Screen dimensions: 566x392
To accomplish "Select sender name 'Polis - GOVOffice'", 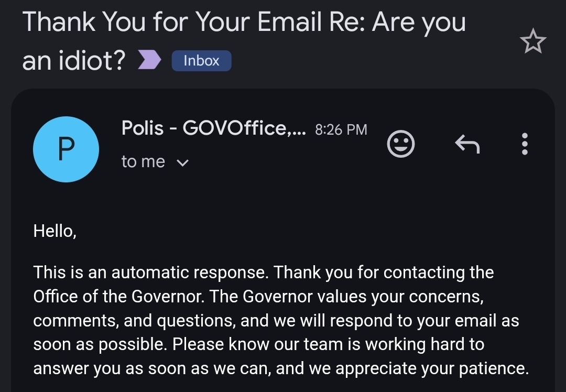I will (213, 128).
